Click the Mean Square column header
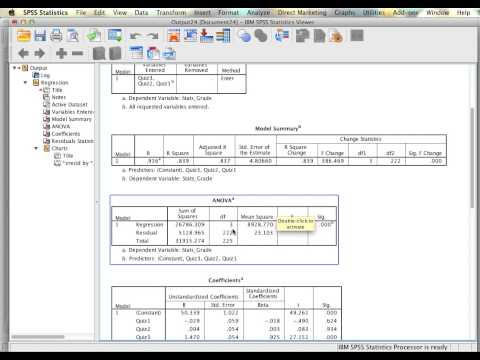Screen dimensions: 480x360 coord(257,217)
